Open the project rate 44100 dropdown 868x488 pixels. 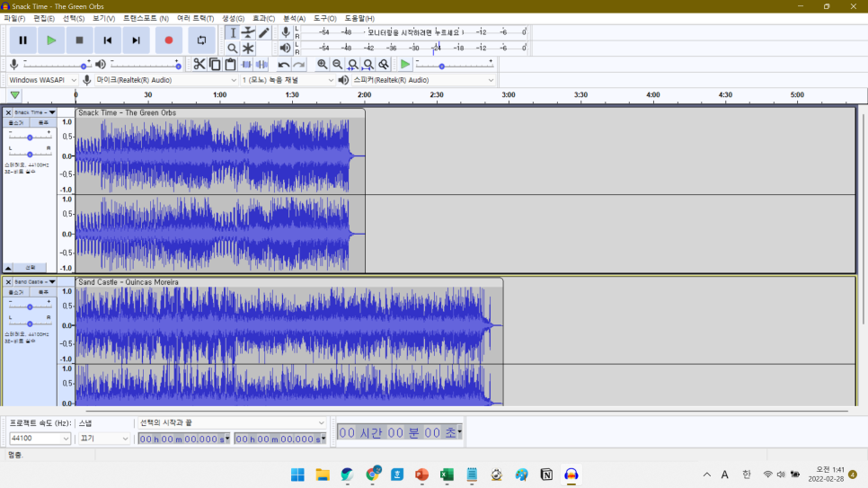[40, 439]
